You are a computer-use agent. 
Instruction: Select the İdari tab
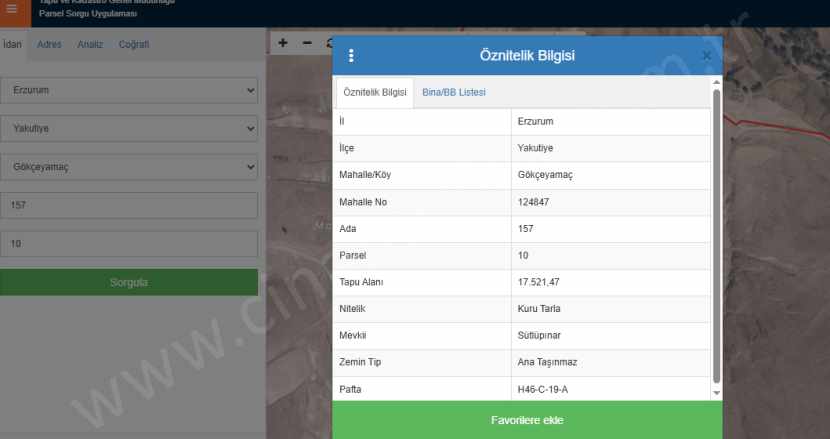(12, 45)
